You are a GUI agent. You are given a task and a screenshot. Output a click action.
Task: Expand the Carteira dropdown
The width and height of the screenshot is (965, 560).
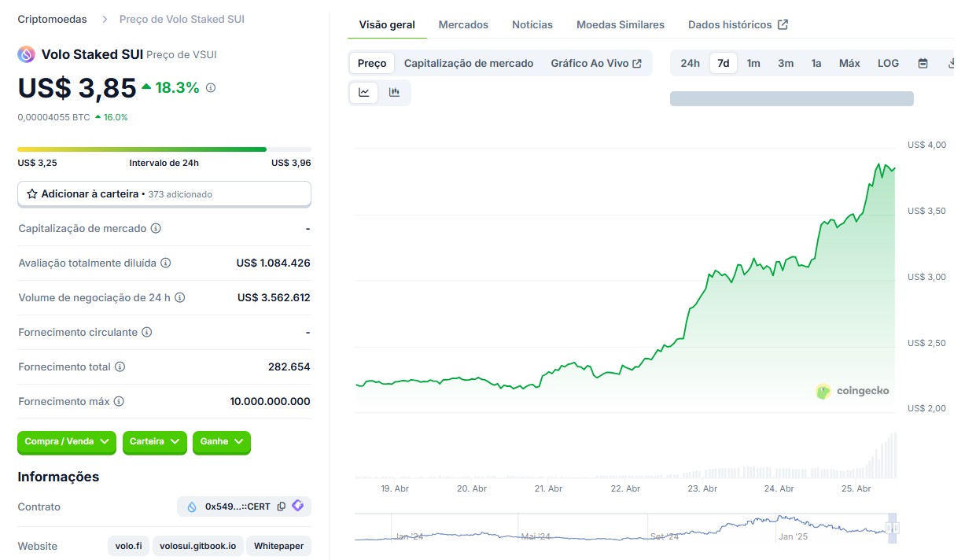(x=155, y=442)
